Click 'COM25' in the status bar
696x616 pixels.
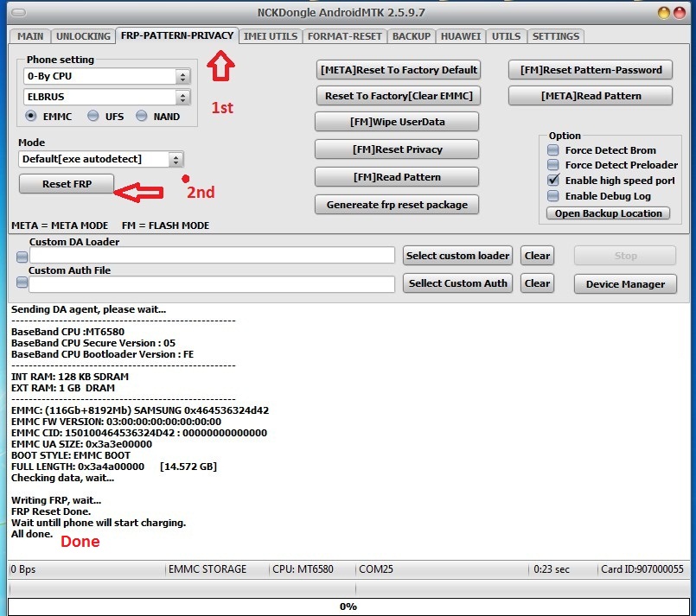click(376, 569)
